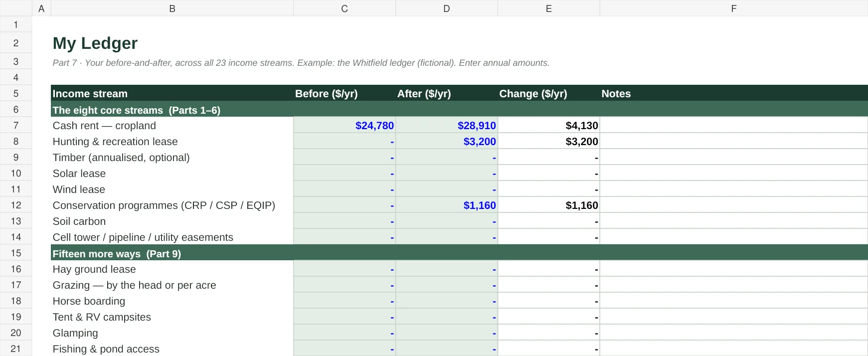
Task: Click the After cell for Glamping
Action: coord(447,333)
